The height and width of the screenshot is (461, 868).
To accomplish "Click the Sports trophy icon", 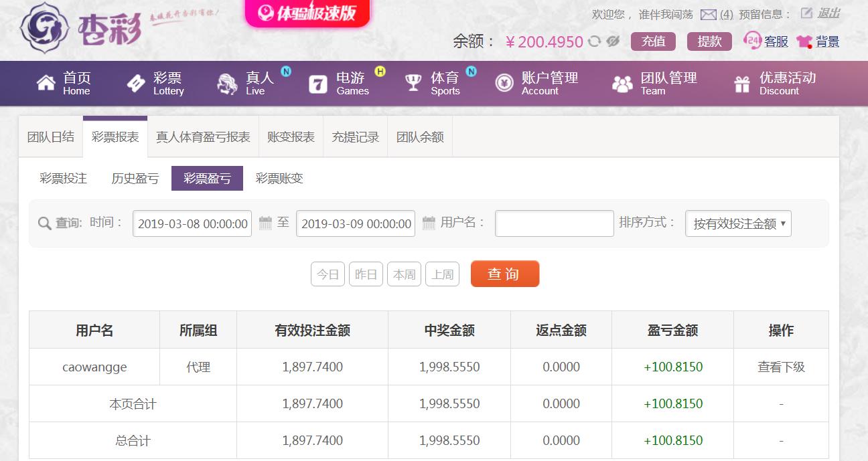I will tap(413, 83).
